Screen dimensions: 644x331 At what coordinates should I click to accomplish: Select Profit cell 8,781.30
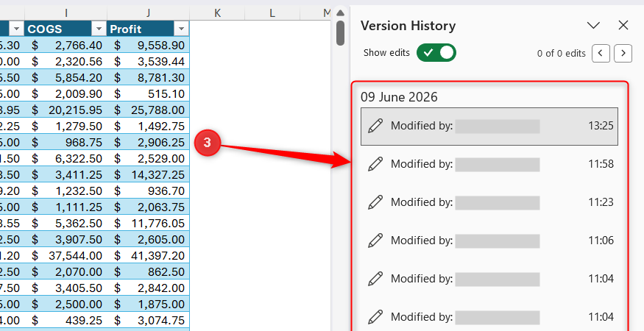(148, 78)
